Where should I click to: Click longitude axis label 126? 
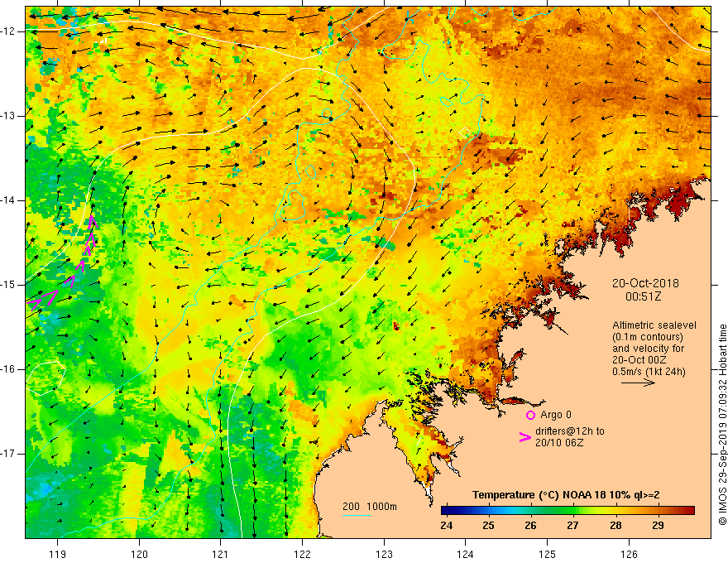[629, 554]
